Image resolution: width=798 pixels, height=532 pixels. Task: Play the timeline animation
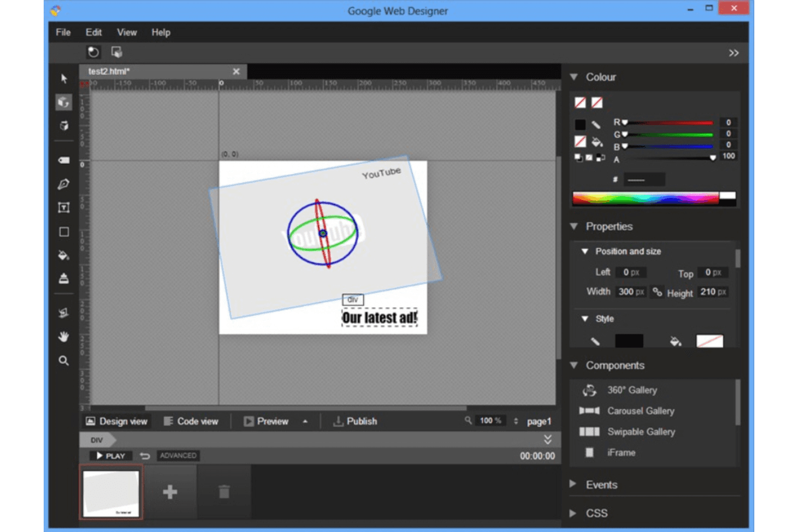point(111,456)
